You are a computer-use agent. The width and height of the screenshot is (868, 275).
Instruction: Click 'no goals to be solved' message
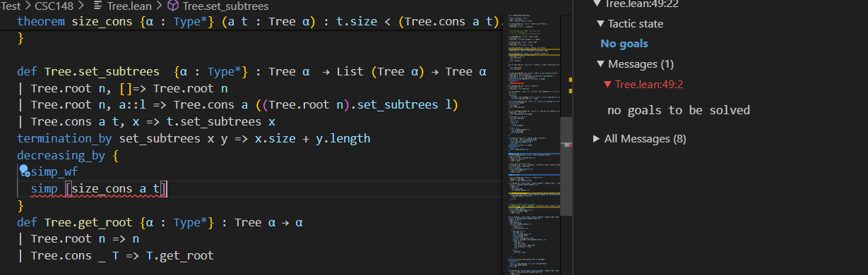[679, 110]
